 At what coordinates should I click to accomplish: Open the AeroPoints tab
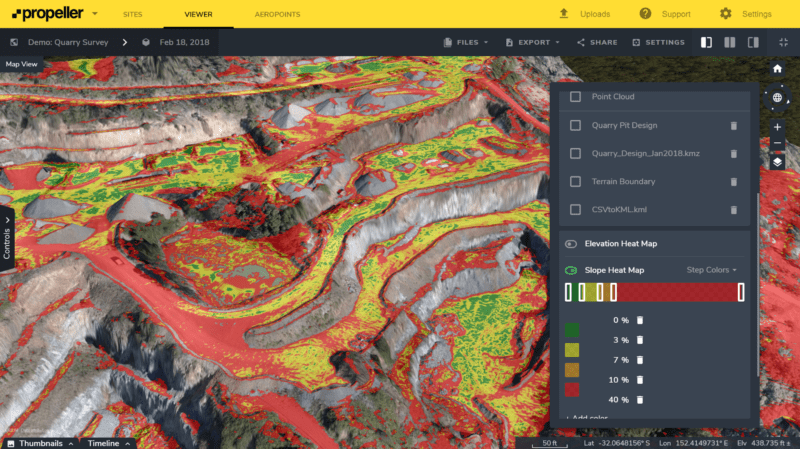[x=278, y=14]
